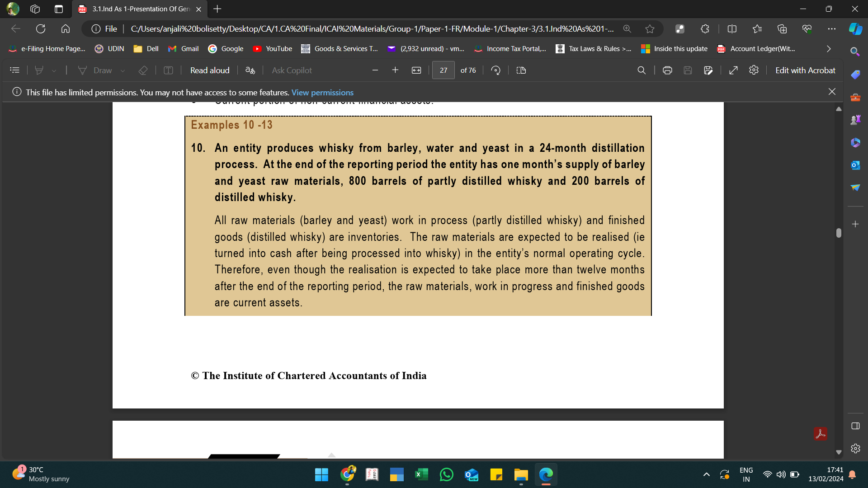Click the Fit to width icon
This screenshot has height=488, width=868.
[416, 70]
